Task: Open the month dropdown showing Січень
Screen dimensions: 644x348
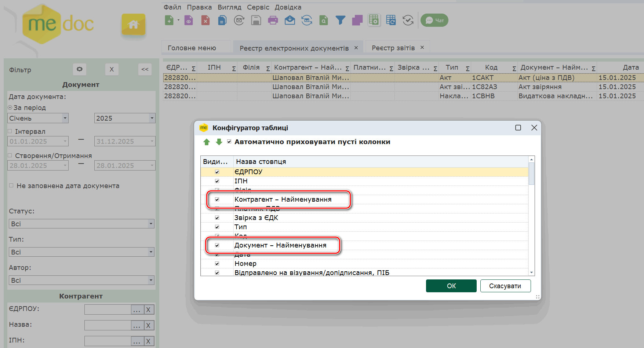Action: click(65, 118)
